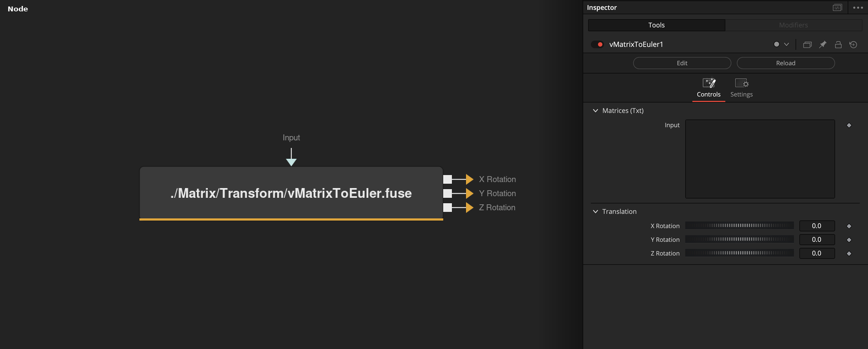Click the X Rotation value field
The width and height of the screenshot is (868, 349).
point(816,226)
